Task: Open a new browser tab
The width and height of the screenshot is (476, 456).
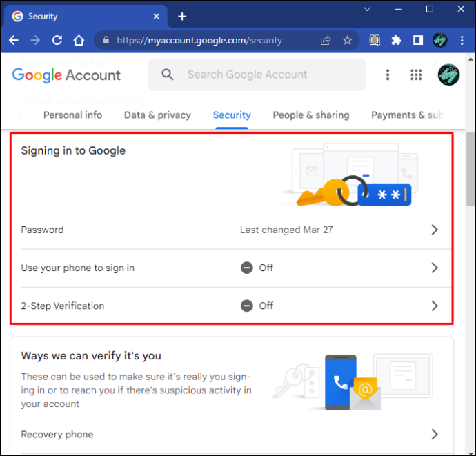Action: (x=182, y=16)
